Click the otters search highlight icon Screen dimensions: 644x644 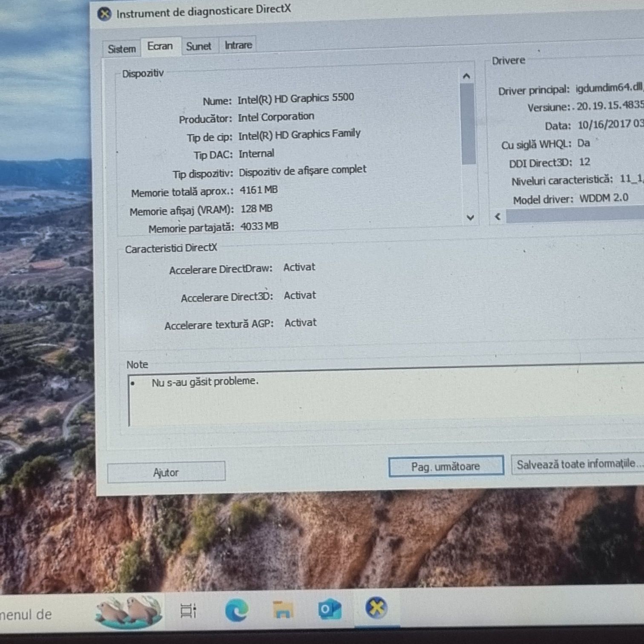pyautogui.click(x=128, y=612)
